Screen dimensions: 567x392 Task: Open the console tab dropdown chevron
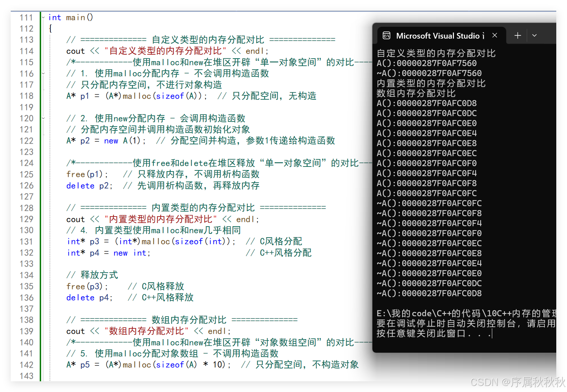point(534,35)
